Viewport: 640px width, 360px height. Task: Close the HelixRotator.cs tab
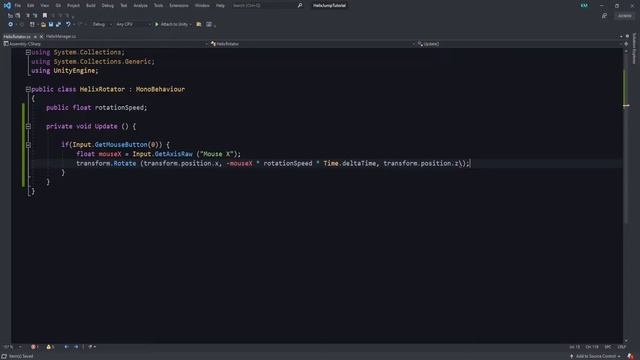[41, 37]
